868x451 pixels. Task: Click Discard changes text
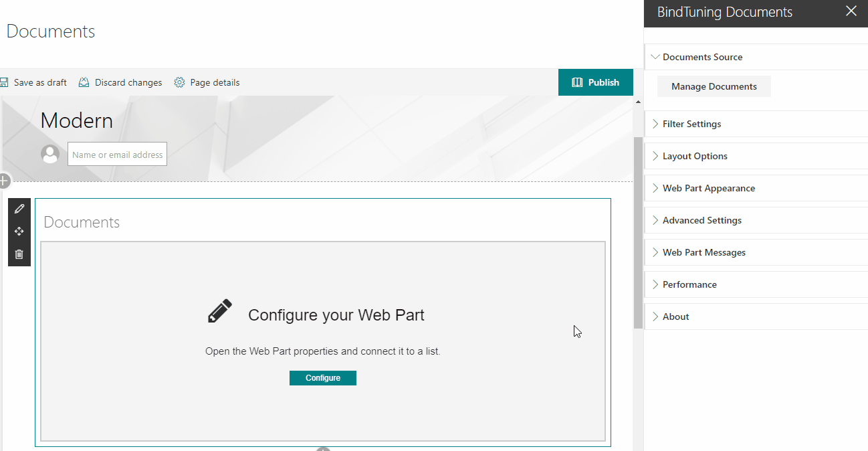pos(128,82)
